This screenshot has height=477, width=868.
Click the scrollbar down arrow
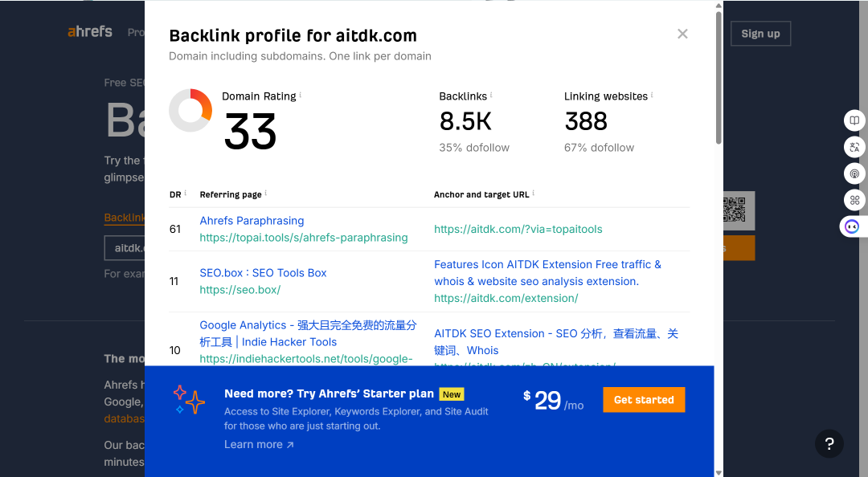coord(719,472)
